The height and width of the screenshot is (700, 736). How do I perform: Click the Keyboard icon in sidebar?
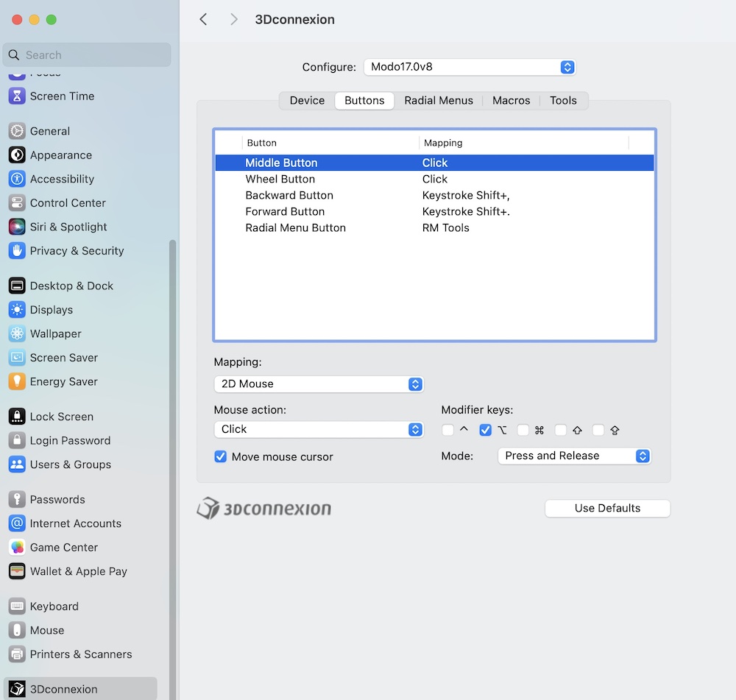[17, 606]
